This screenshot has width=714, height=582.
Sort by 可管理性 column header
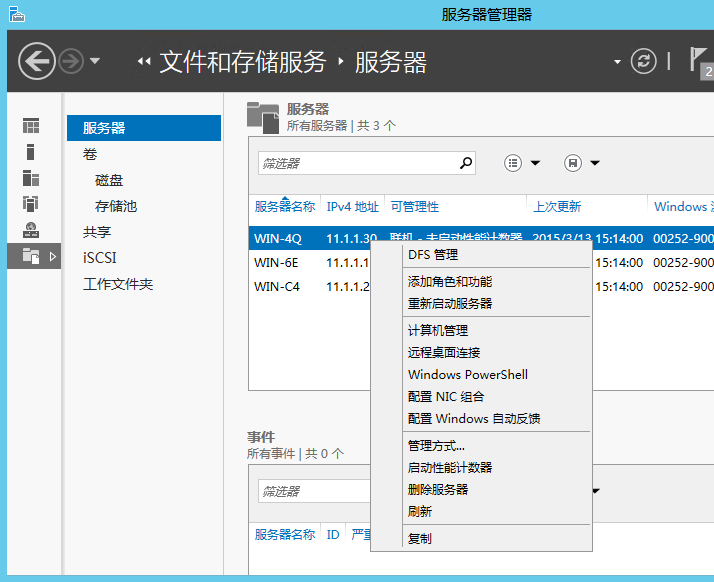point(414,206)
